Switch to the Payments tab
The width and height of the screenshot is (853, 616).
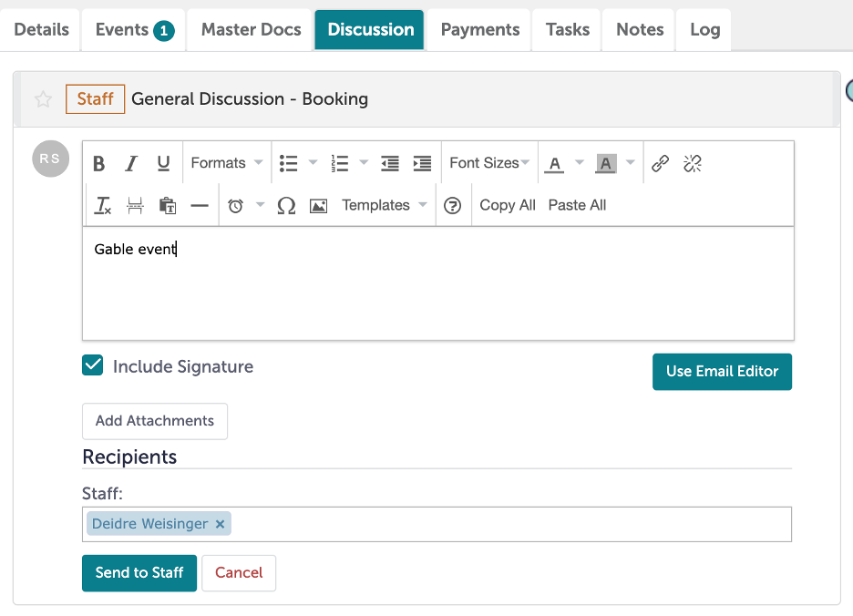tap(479, 29)
